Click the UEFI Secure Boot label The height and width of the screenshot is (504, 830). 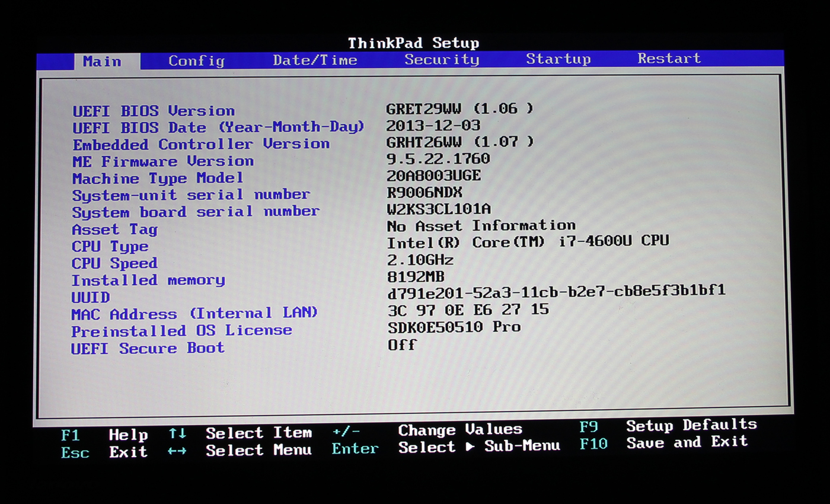tap(148, 348)
